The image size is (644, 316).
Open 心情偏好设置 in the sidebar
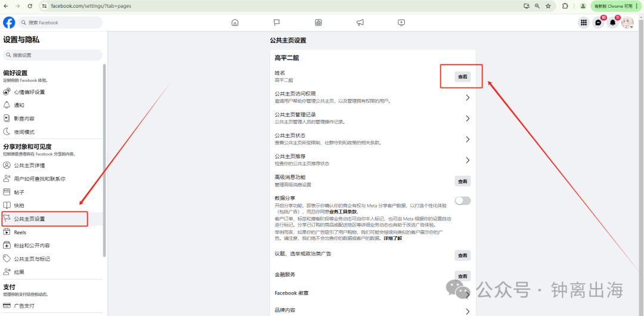(51, 92)
